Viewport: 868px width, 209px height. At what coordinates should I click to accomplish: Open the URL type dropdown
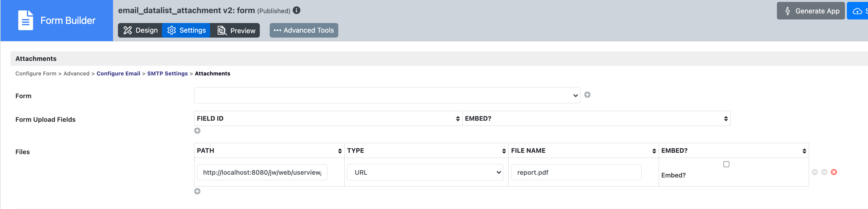point(425,173)
